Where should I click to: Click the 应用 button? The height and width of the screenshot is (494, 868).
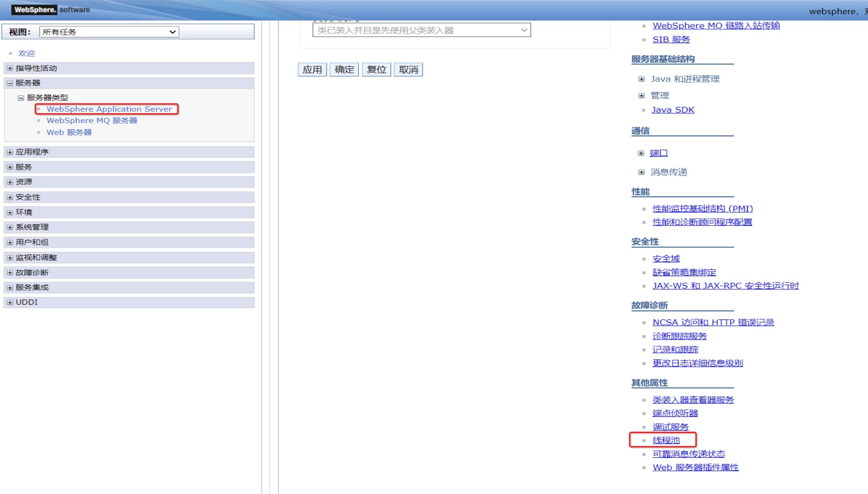coord(312,70)
